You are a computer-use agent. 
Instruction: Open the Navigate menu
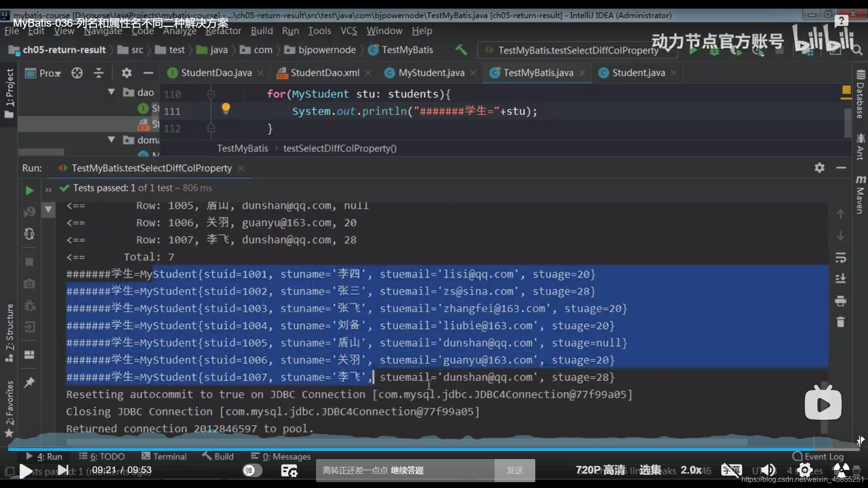[x=103, y=31]
